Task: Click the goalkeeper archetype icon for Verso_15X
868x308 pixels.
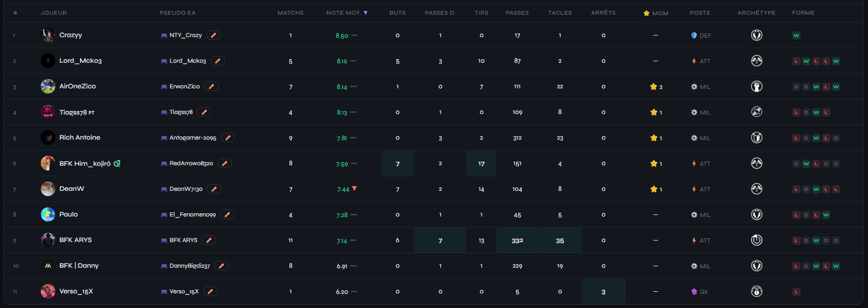Action: pos(757,291)
